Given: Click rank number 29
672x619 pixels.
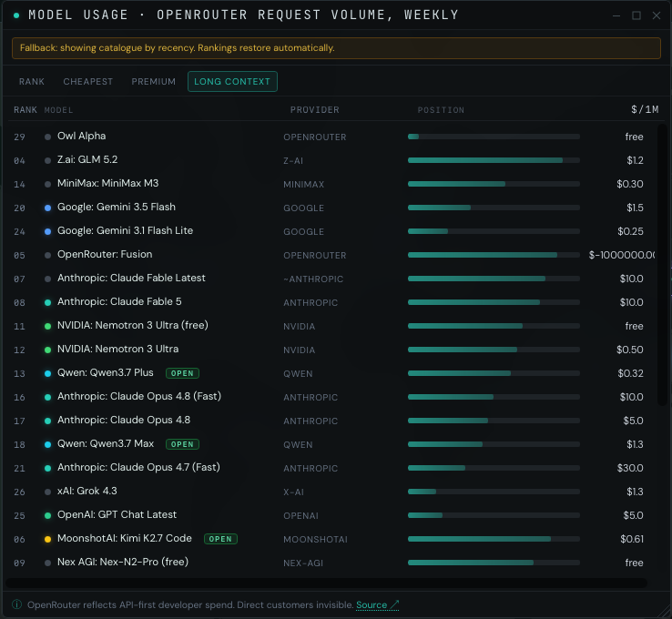Looking at the screenshot, I should coord(19,137).
